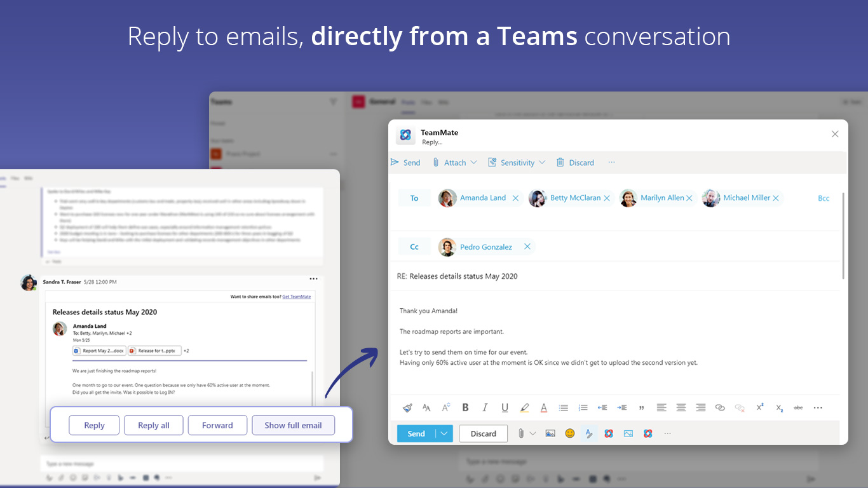868x488 pixels.
Task: Apply yellow text highlight color
Action: click(x=524, y=407)
